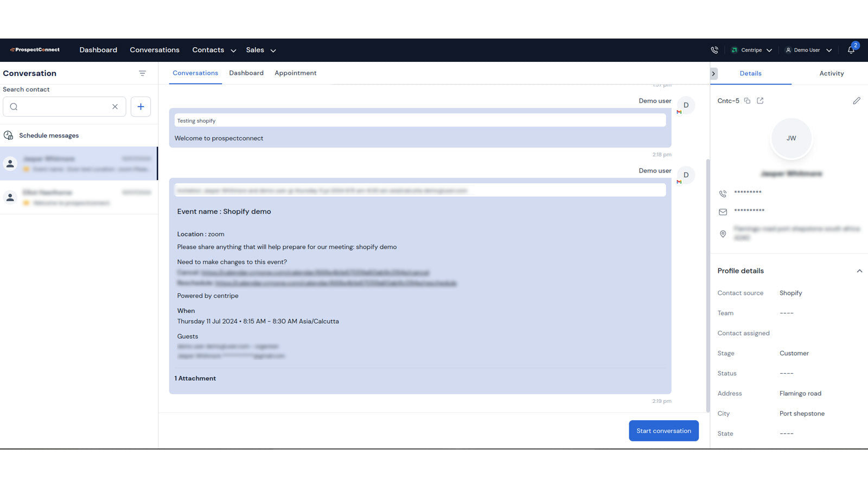Open contact Cntc-5 in new window
Image resolution: width=868 pixels, height=488 pixels.
(x=760, y=101)
